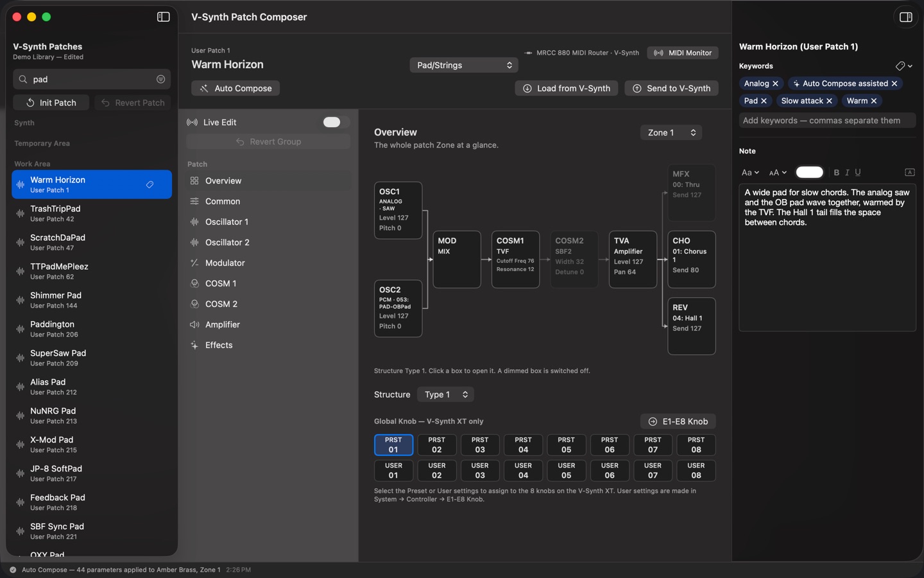Viewport: 924px width, 578px height.
Task: Select global knob preset PRST 03
Action: (480, 444)
